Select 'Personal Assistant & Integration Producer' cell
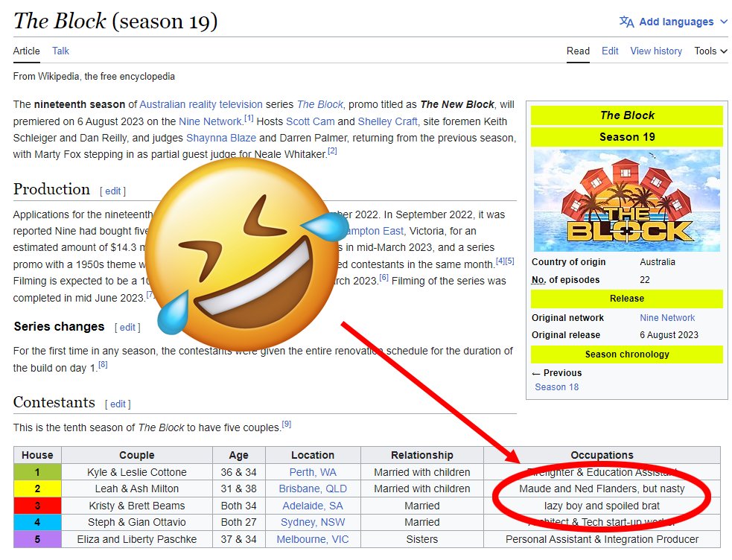This screenshot has height=560, width=732. [602, 539]
